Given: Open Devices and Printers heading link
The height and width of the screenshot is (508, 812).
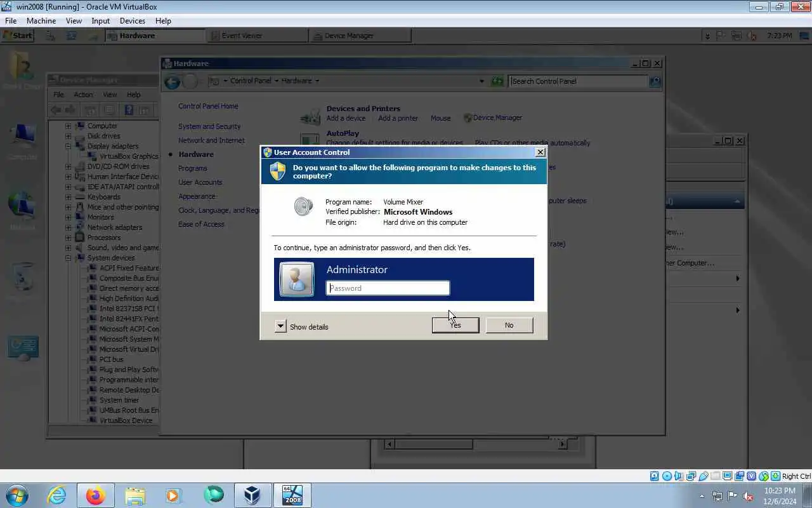Looking at the screenshot, I should 363,109.
